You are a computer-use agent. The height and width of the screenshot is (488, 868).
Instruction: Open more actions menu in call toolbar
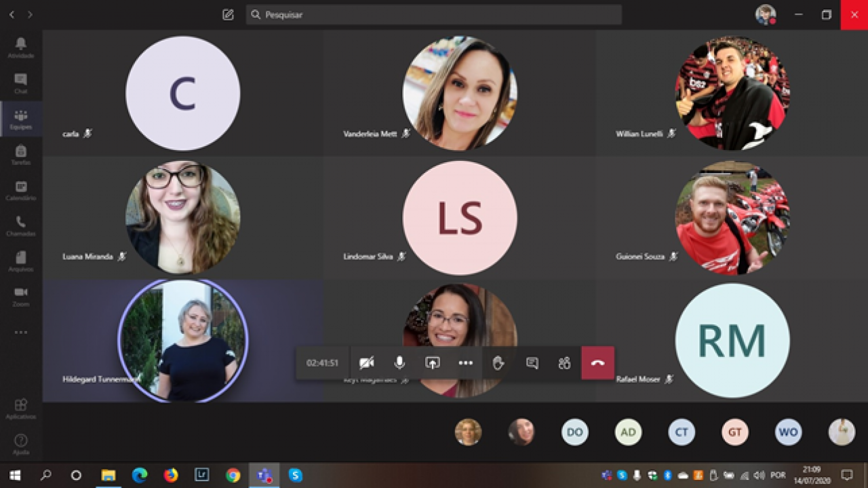(x=465, y=363)
